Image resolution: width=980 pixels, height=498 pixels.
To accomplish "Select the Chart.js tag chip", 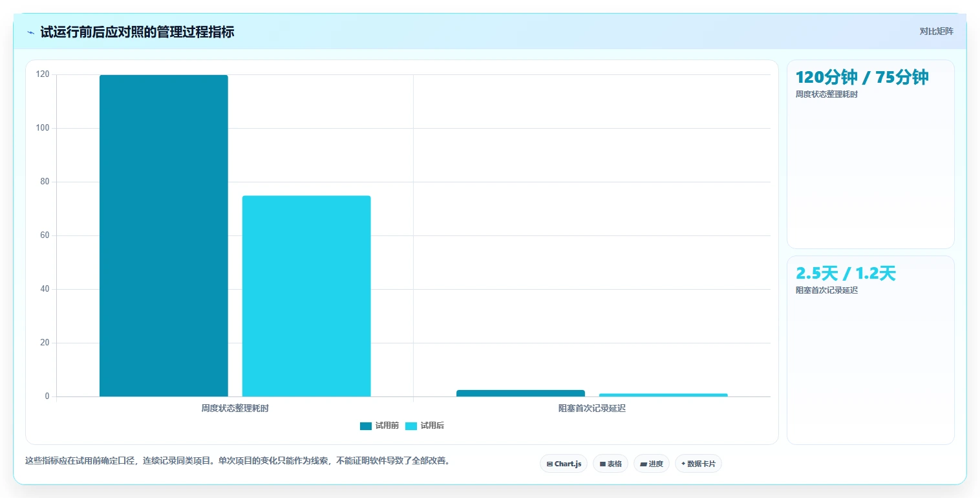I will [x=564, y=464].
